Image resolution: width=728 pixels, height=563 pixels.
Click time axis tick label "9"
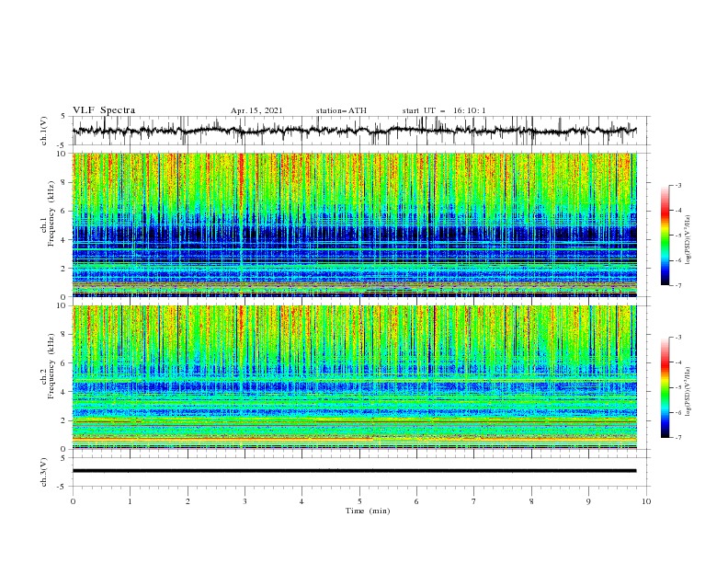coord(588,501)
